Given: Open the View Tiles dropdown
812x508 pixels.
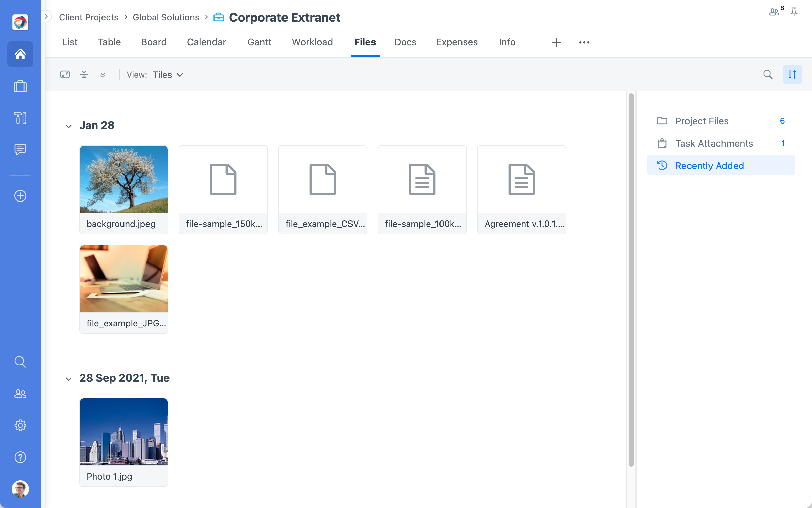Looking at the screenshot, I should pos(168,75).
